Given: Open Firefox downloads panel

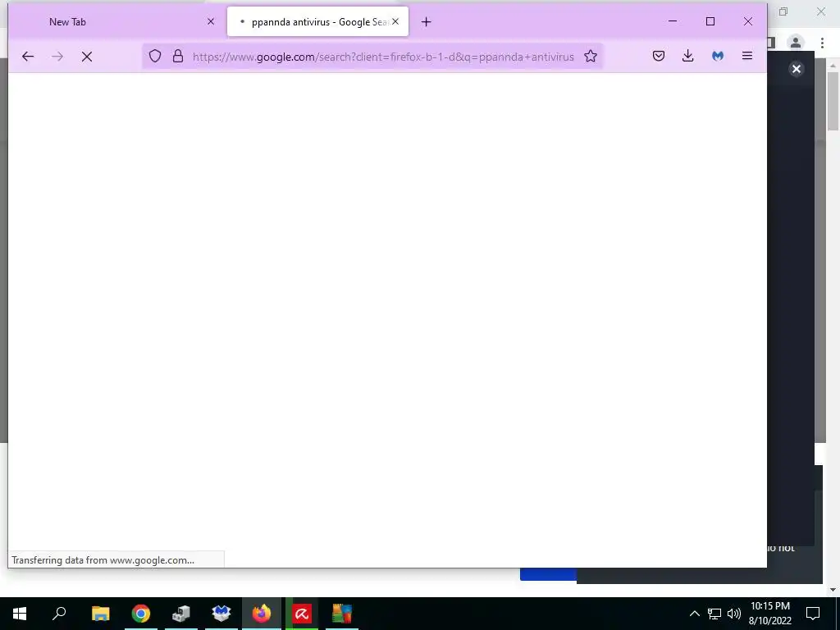Looking at the screenshot, I should point(688,56).
